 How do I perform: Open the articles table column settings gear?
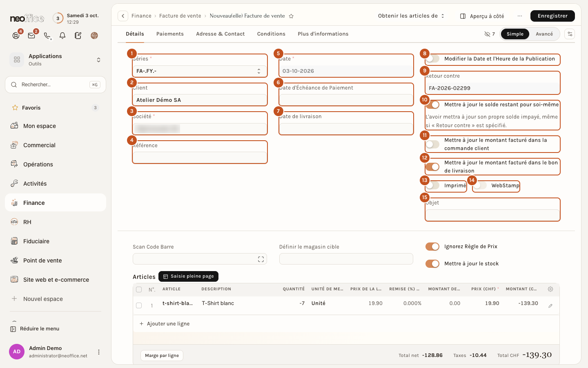[x=550, y=289]
